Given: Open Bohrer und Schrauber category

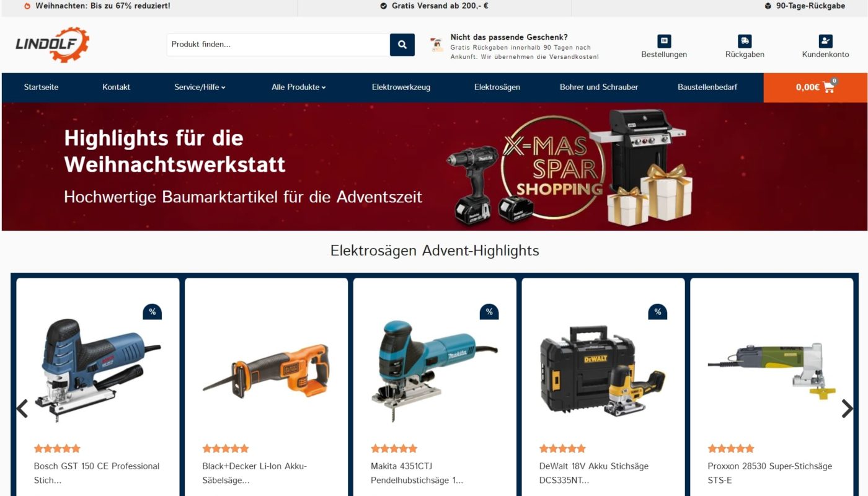Looking at the screenshot, I should 599,87.
